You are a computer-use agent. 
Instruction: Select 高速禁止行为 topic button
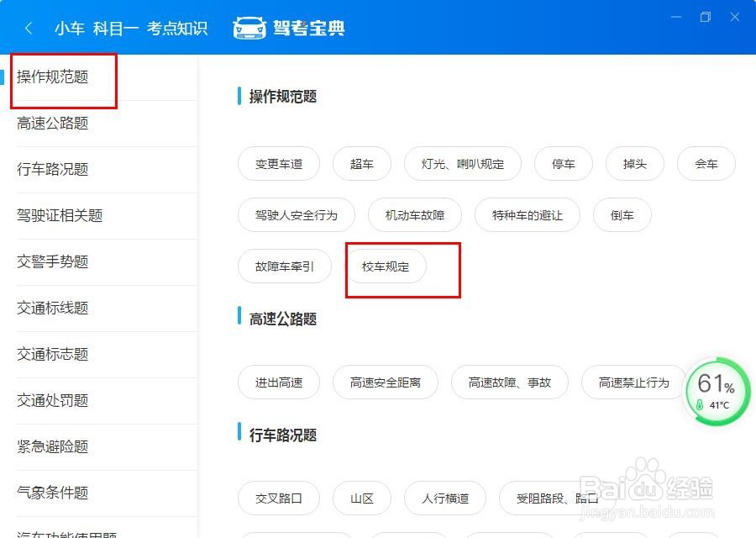pos(633,382)
